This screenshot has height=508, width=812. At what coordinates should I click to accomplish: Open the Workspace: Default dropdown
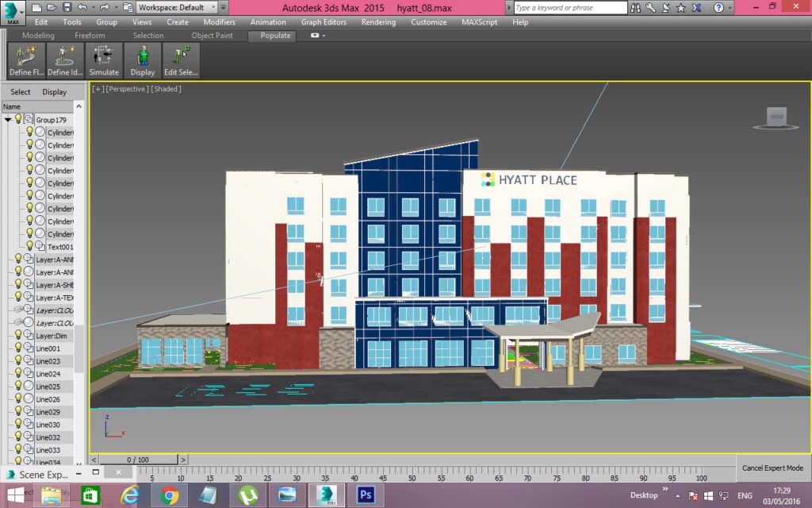(x=177, y=7)
